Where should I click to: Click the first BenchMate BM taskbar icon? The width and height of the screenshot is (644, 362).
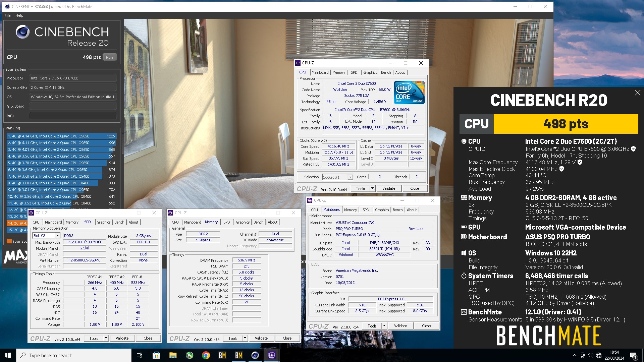tap(222, 355)
